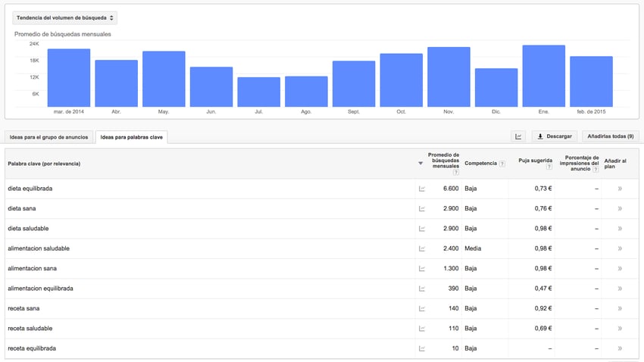Click sort arrow in Palabra clave header
The height and width of the screenshot is (362, 644).
click(420, 164)
